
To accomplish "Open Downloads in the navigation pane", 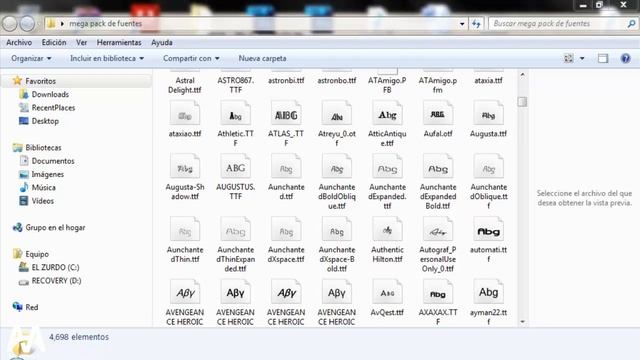I will [x=50, y=94].
